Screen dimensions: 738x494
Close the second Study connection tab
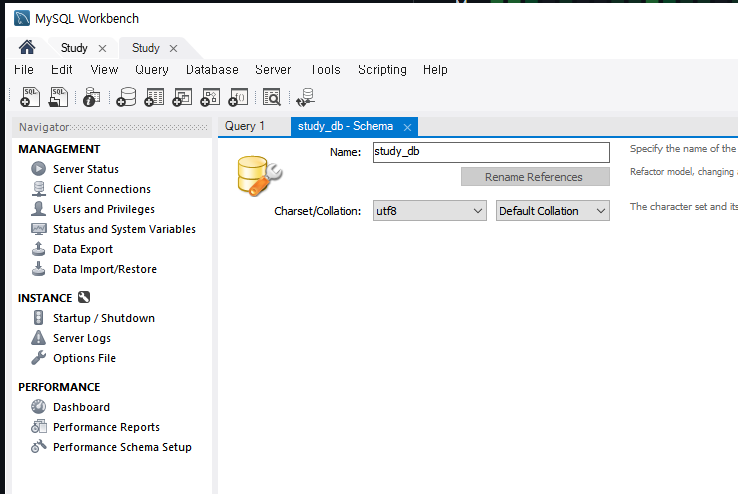click(x=173, y=48)
